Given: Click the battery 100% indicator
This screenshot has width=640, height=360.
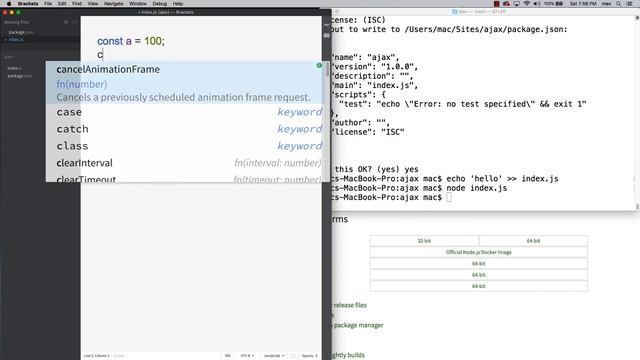Looking at the screenshot, I should (x=553, y=4).
